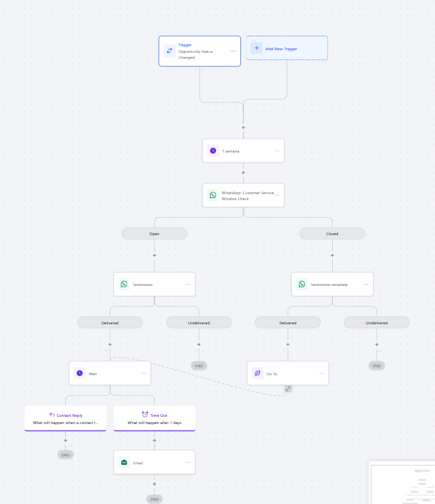The width and height of the screenshot is (435, 504).
Task: Click the workflow minimap thumbnail
Action: point(402,483)
